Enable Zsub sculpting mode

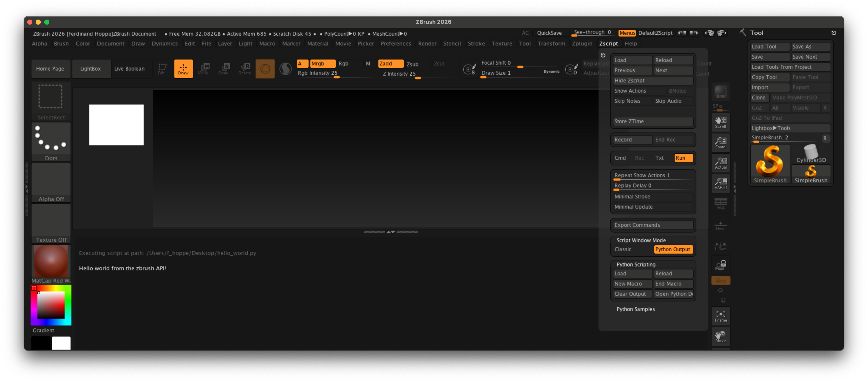click(x=414, y=64)
